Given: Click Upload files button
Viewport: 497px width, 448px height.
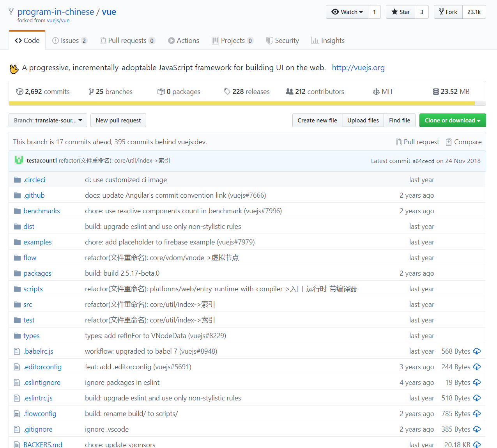Looking at the screenshot, I should coord(363,120).
